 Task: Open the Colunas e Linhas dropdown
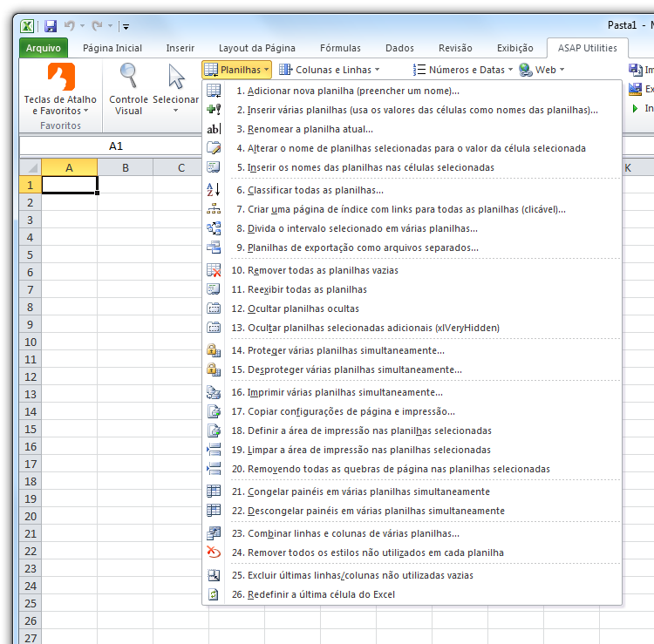point(330,70)
